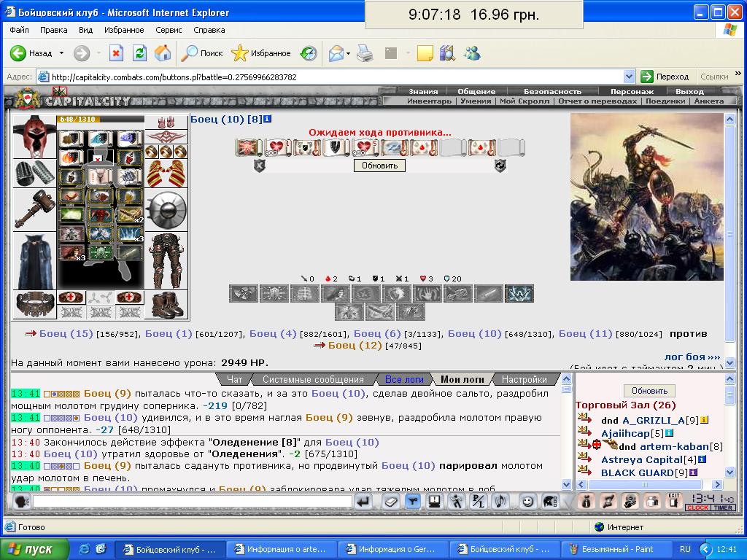
Task: Open the Информация о arte... taskbar window
Action: [282, 550]
